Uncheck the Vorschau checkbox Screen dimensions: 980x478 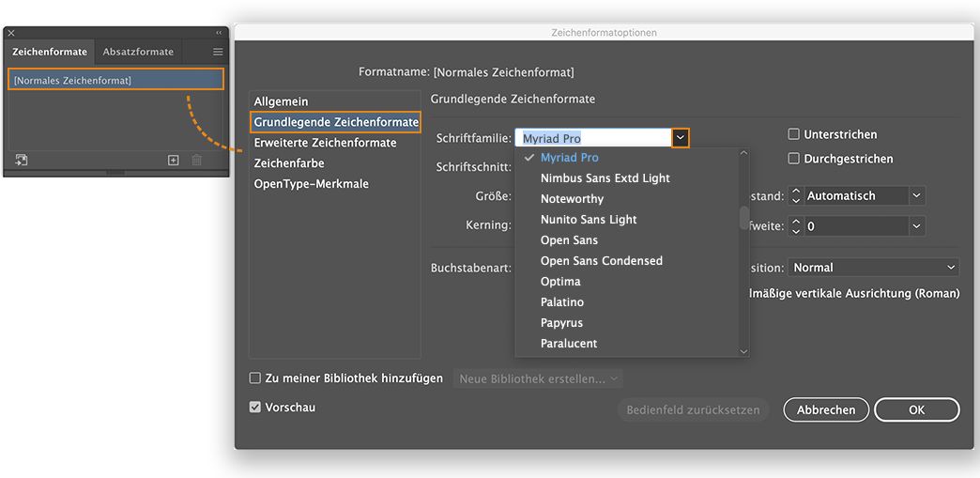coord(254,408)
